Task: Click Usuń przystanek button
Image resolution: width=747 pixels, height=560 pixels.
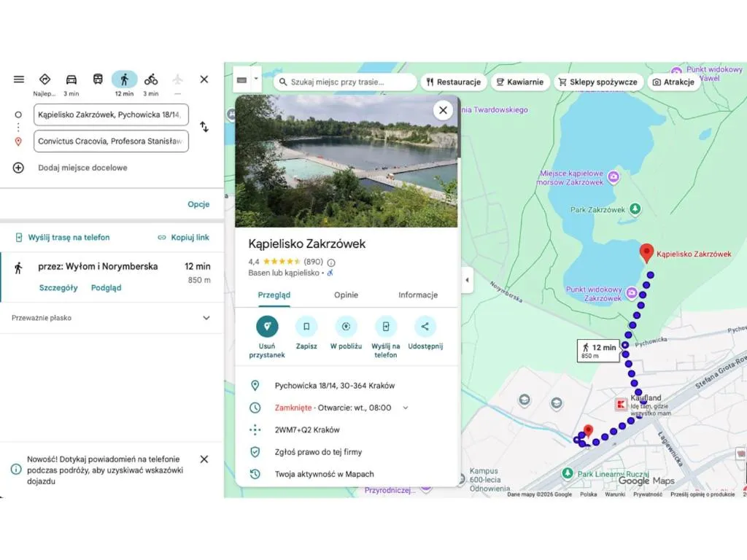Action: pos(267,327)
